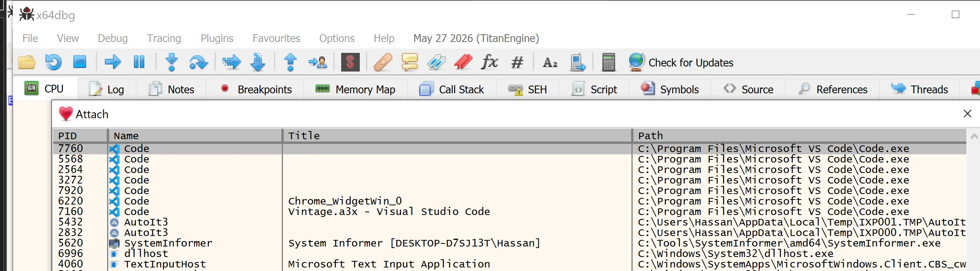
Task: Click Check for Updates button
Action: (681, 62)
